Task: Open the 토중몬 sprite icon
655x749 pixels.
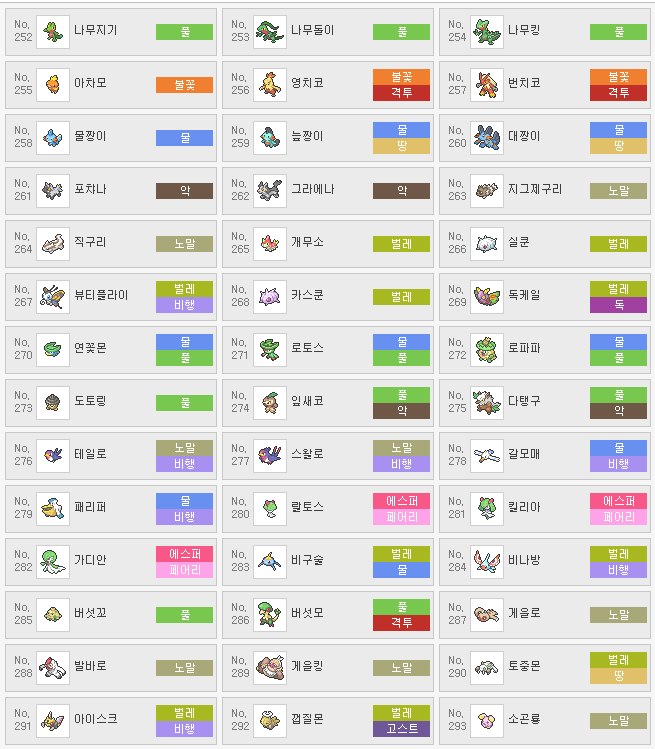Action: [x=487, y=668]
